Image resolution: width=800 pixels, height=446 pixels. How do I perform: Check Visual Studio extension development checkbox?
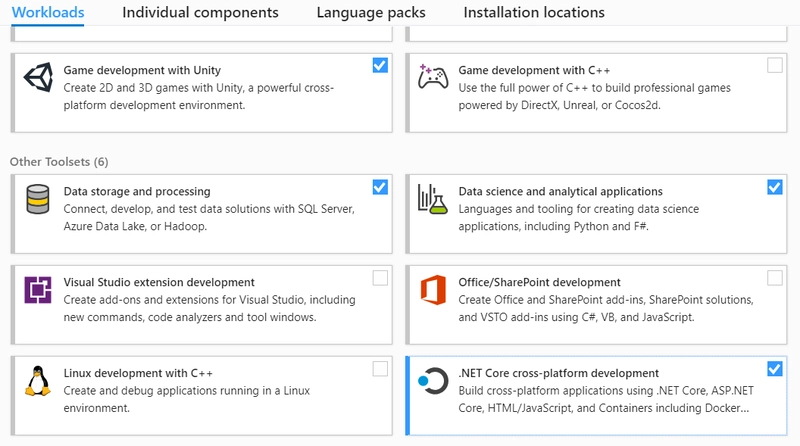380,278
